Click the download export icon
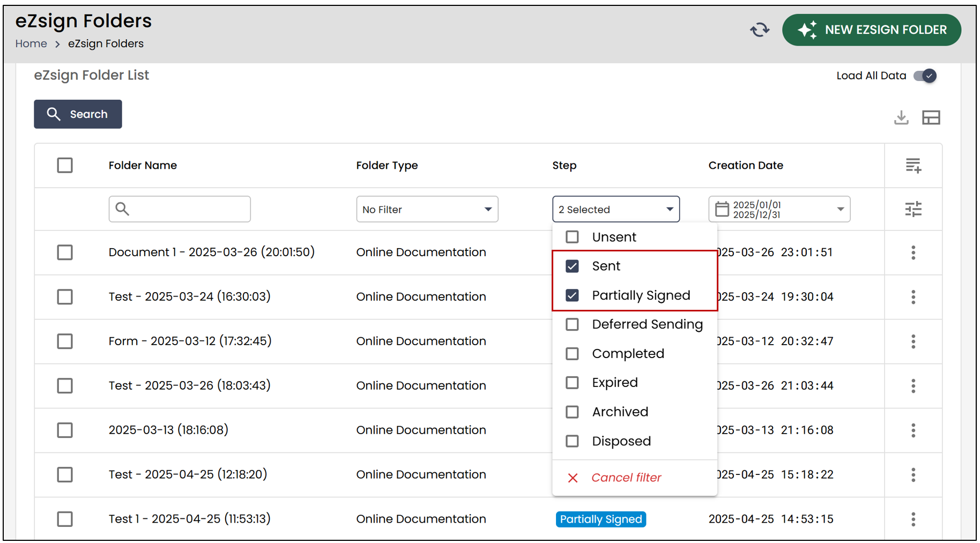980x543 pixels. [x=901, y=117]
